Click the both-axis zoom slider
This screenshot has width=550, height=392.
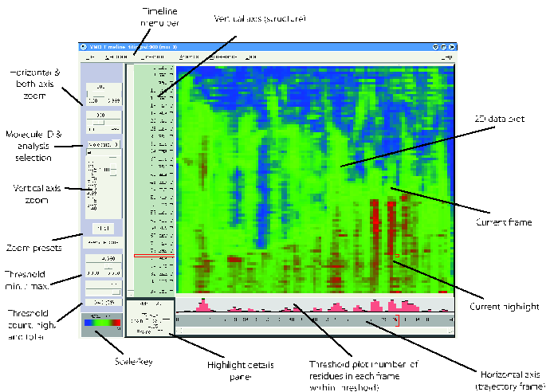pos(102,125)
